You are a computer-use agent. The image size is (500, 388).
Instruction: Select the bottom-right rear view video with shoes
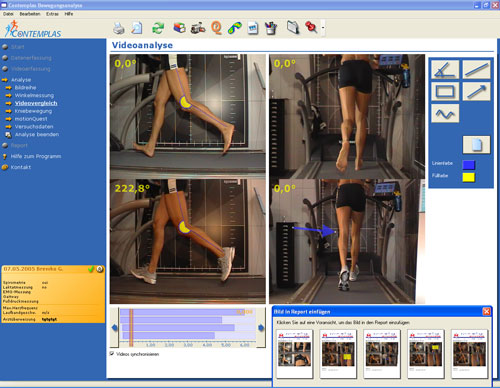[347, 241]
